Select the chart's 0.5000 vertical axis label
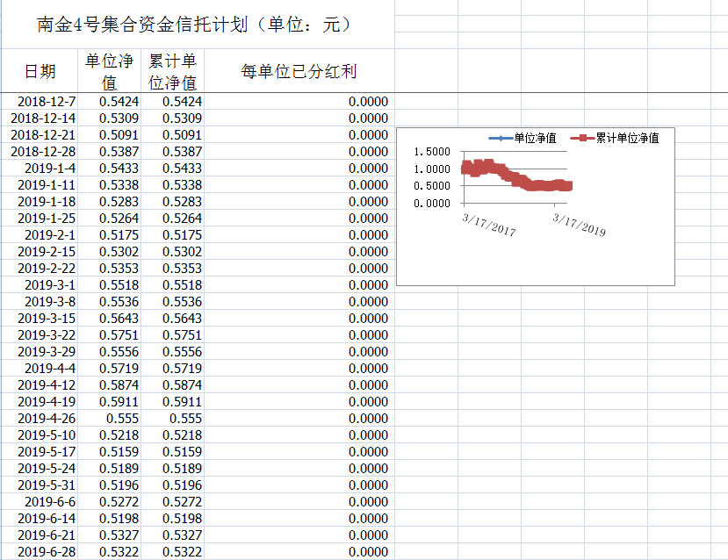The width and height of the screenshot is (728, 560). pyautogui.click(x=432, y=185)
